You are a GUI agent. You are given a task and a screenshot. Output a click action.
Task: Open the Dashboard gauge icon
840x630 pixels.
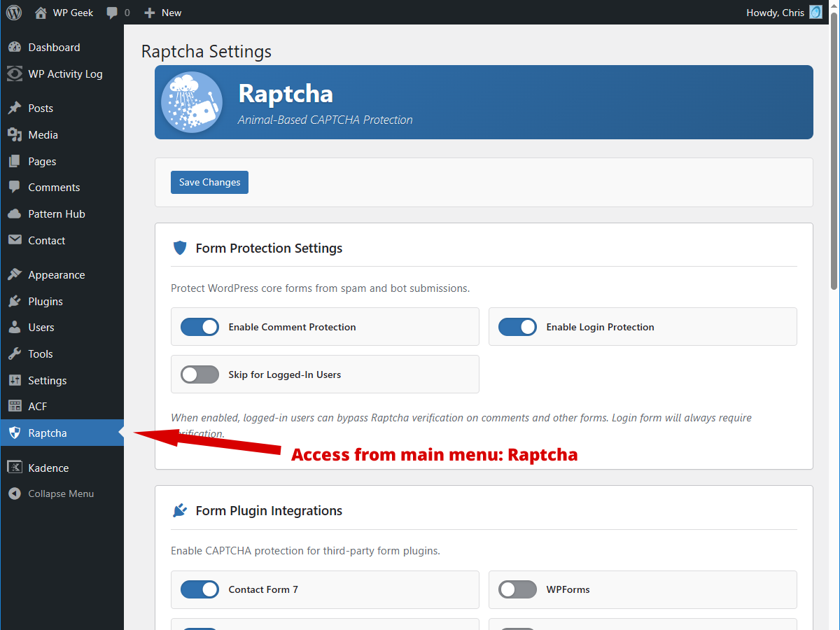pos(15,48)
